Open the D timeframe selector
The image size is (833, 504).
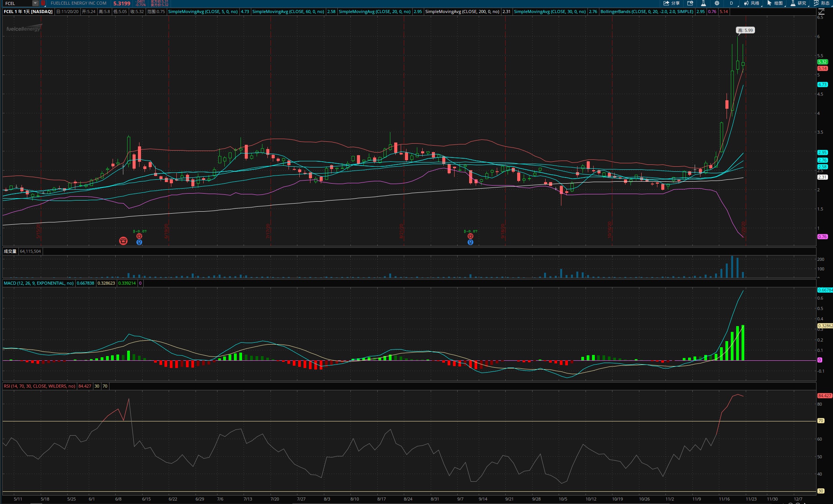pos(732,3)
